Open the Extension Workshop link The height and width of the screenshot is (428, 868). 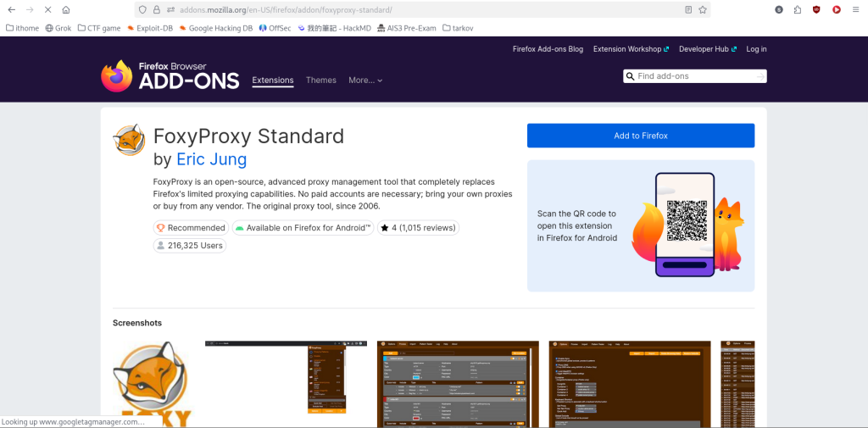pyautogui.click(x=631, y=48)
